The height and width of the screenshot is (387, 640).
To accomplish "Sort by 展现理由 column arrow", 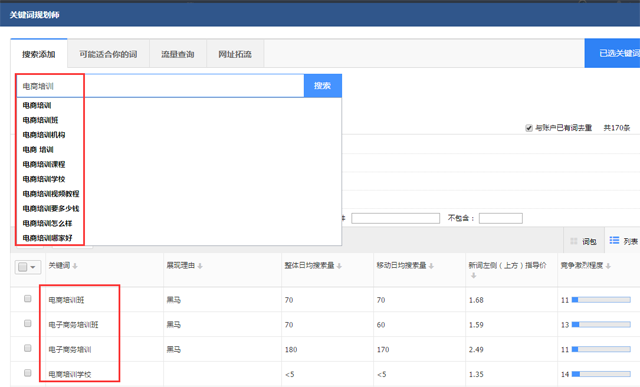I will tap(200, 266).
